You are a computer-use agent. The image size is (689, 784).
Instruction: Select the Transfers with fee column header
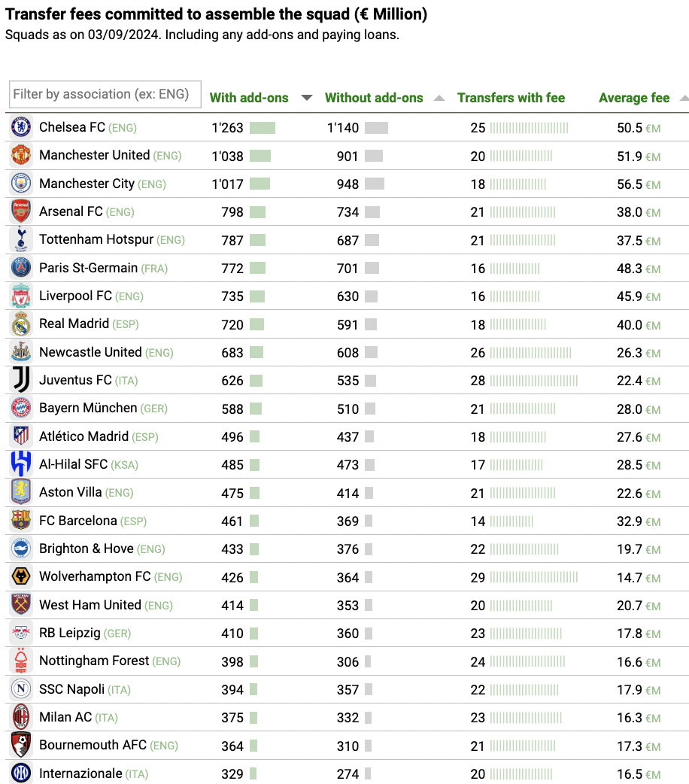coord(511,98)
